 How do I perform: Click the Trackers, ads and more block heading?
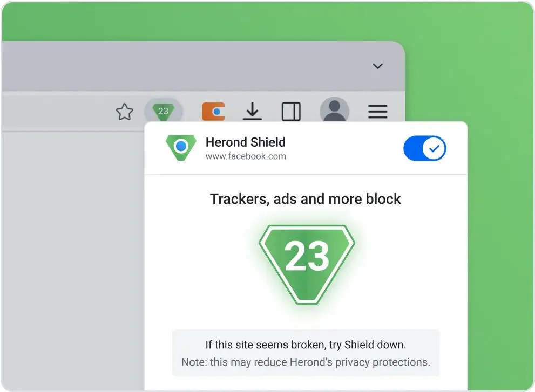pyautogui.click(x=306, y=199)
